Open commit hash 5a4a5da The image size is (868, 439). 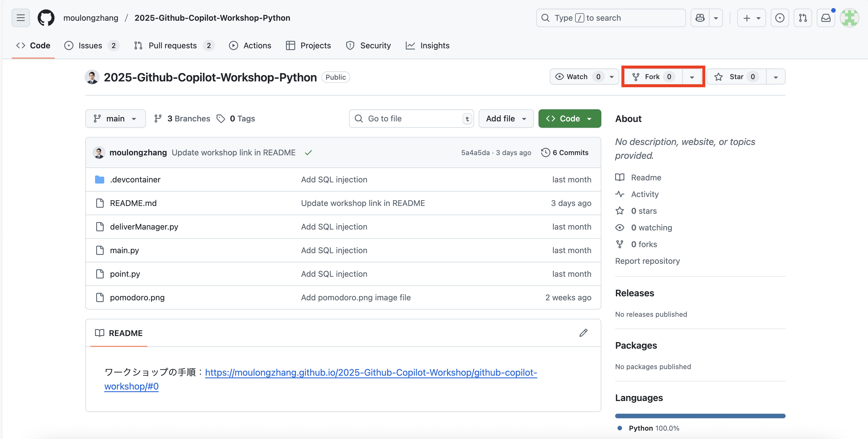coord(475,152)
